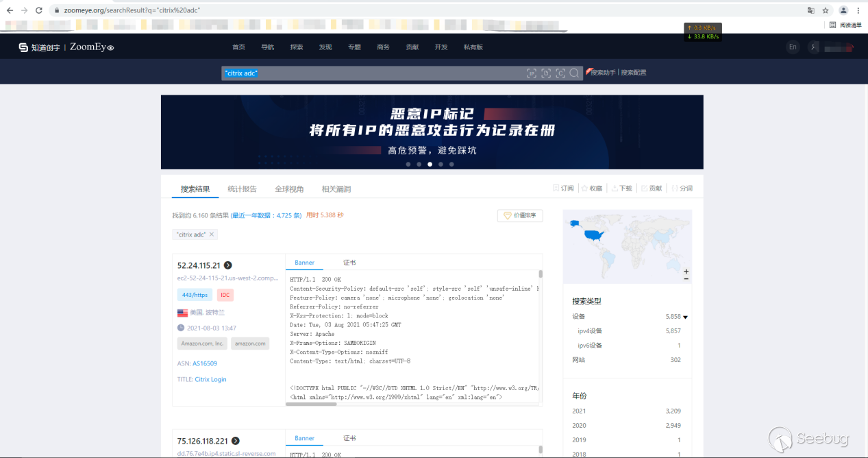Go to first banner carousel dot
This screenshot has width=868, height=458.
(x=408, y=165)
